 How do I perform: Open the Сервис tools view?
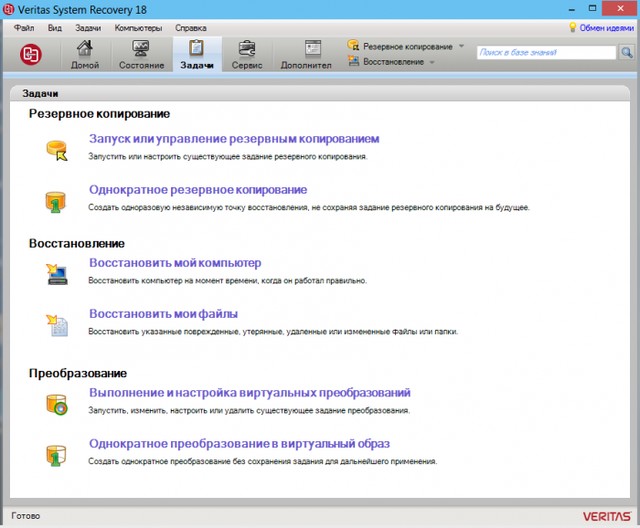[x=247, y=54]
